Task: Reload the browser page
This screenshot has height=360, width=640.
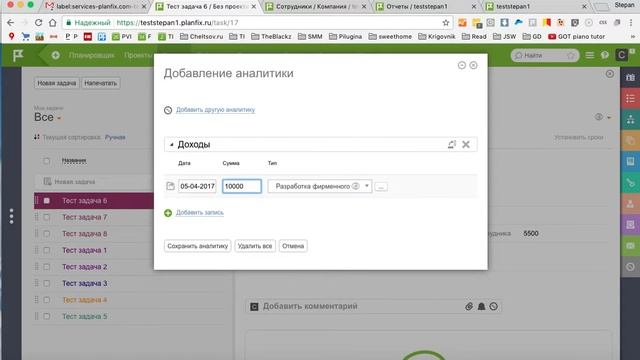Action: 38,23
